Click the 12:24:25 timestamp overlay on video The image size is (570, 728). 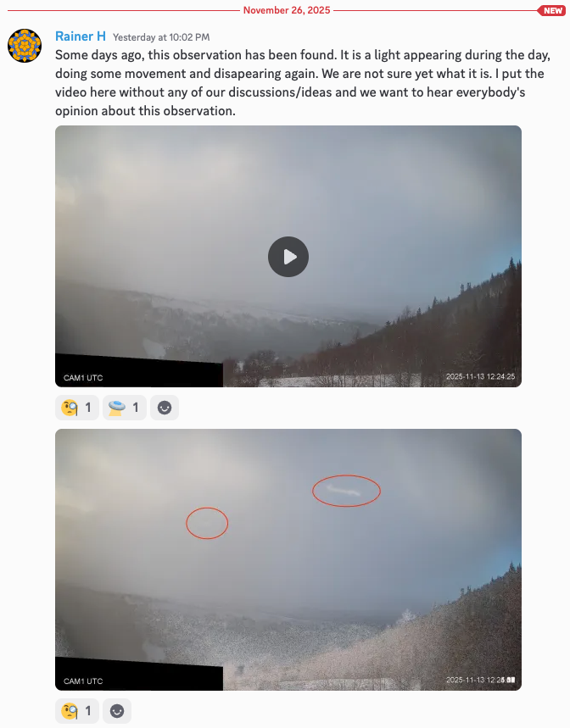coord(480,376)
